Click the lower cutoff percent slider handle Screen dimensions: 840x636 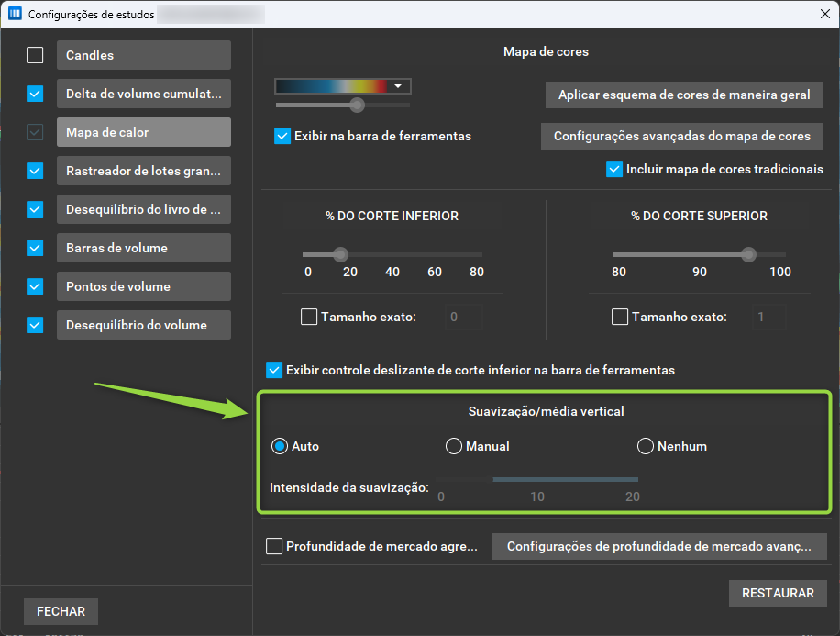tap(341, 254)
